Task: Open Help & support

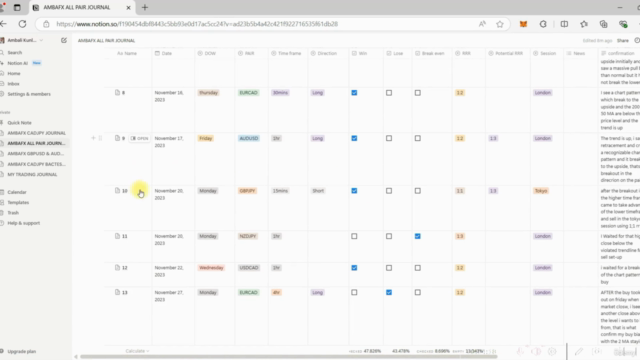Action: (x=24, y=223)
